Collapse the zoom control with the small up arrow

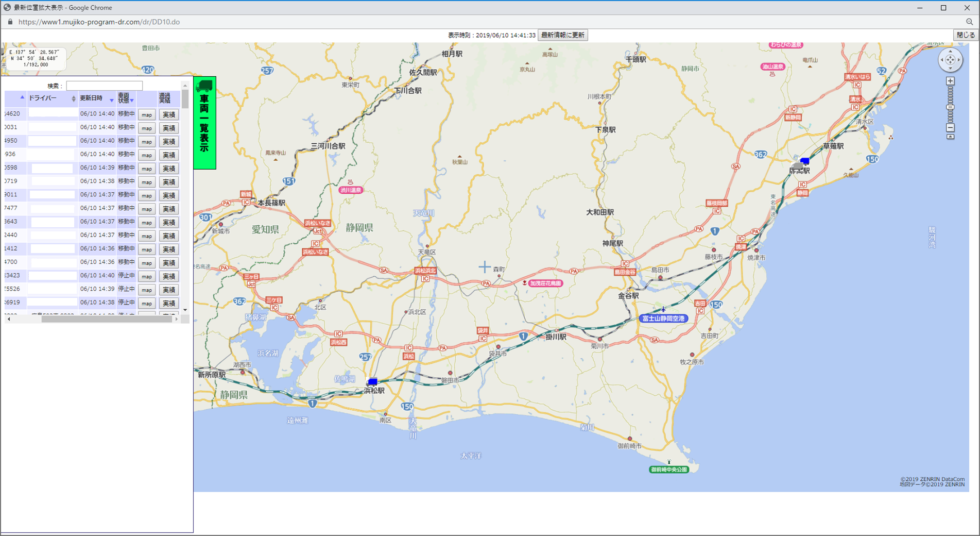950,137
